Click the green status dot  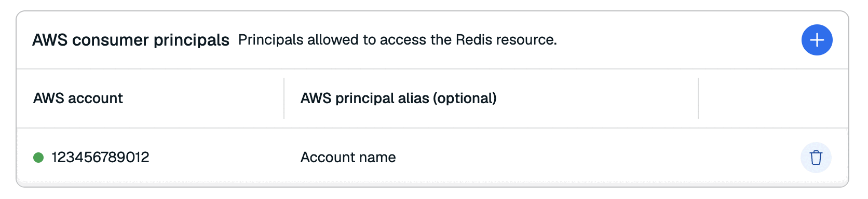point(38,158)
